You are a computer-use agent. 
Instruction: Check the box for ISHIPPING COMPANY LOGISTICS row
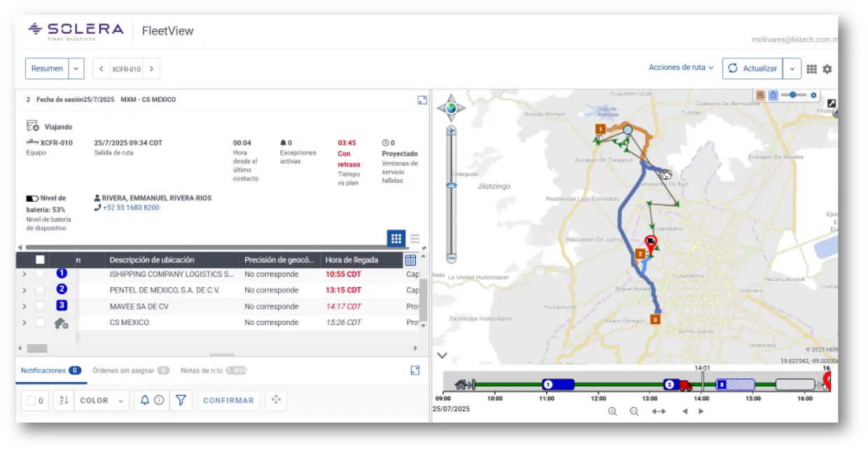click(41, 274)
